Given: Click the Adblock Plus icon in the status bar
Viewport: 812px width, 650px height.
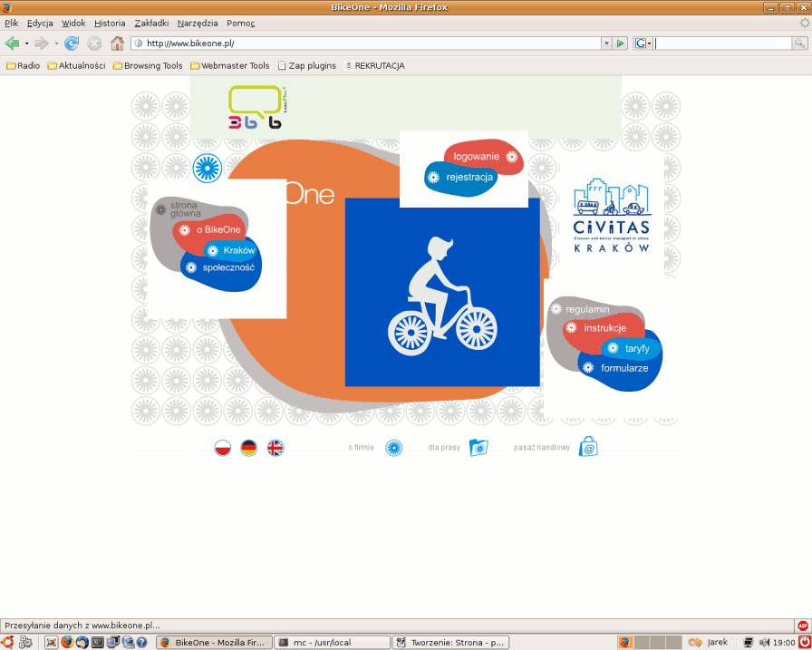Looking at the screenshot, I should (803, 626).
